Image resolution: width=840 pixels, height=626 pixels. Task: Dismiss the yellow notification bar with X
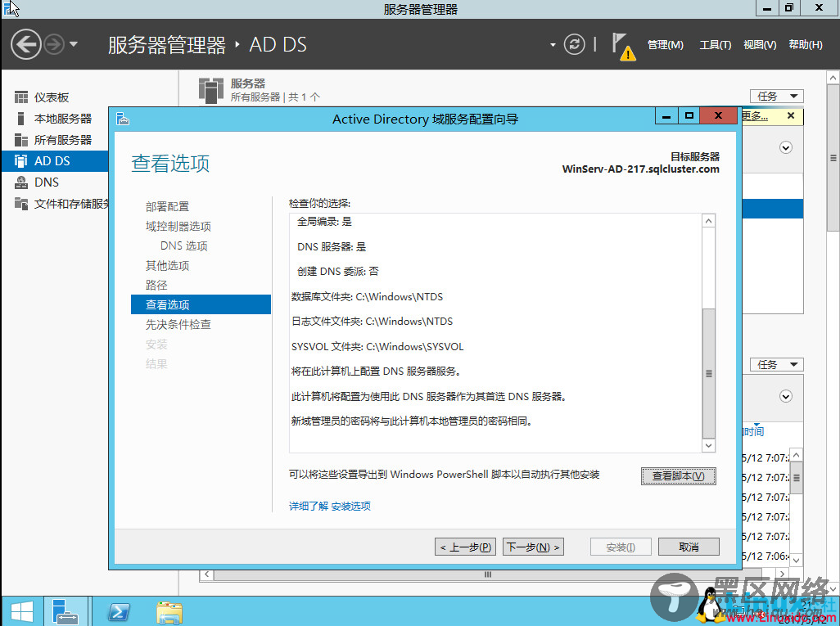click(791, 115)
